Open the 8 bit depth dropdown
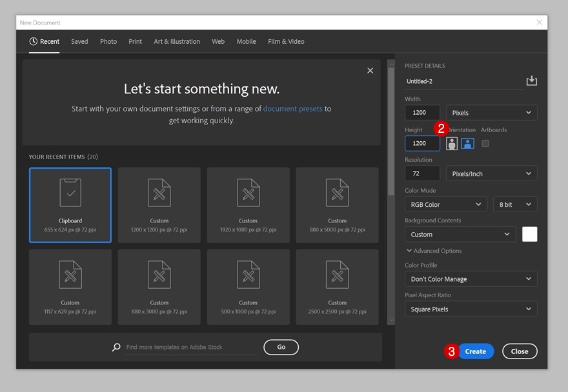 click(x=515, y=204)
